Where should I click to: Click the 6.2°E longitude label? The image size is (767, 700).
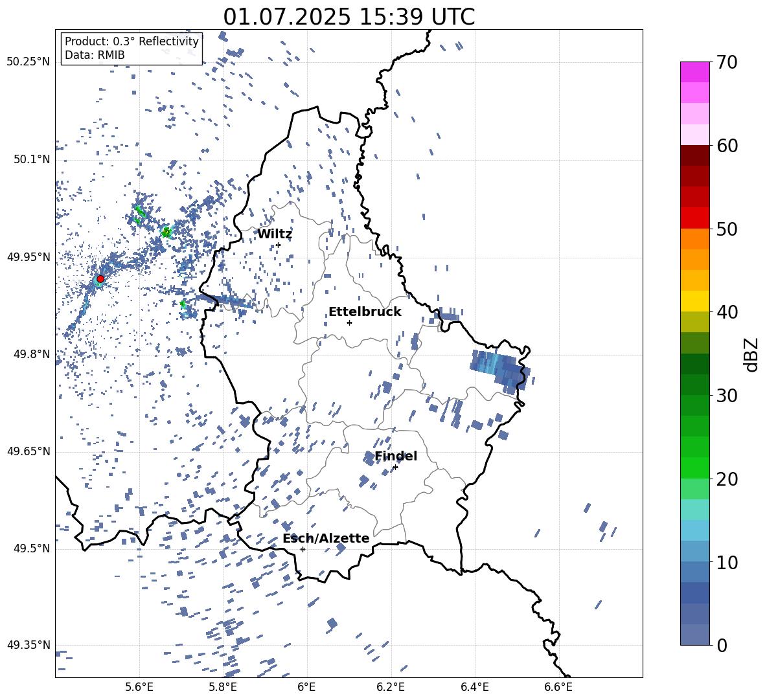point(391,688)
